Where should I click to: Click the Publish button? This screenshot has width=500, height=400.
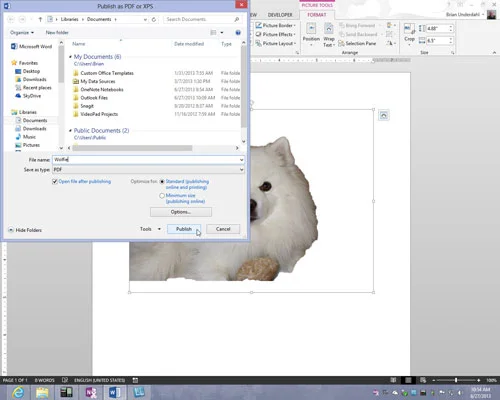click(184, 229)
